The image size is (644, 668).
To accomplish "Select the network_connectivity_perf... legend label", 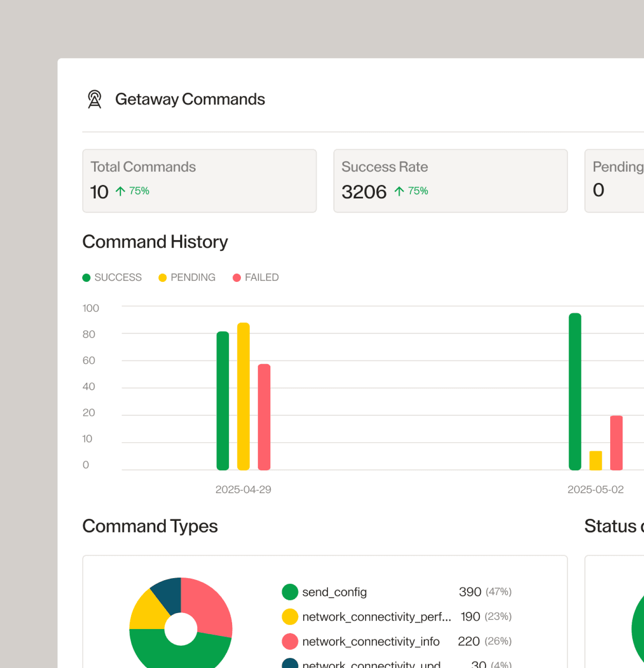I will click(376, 617).
